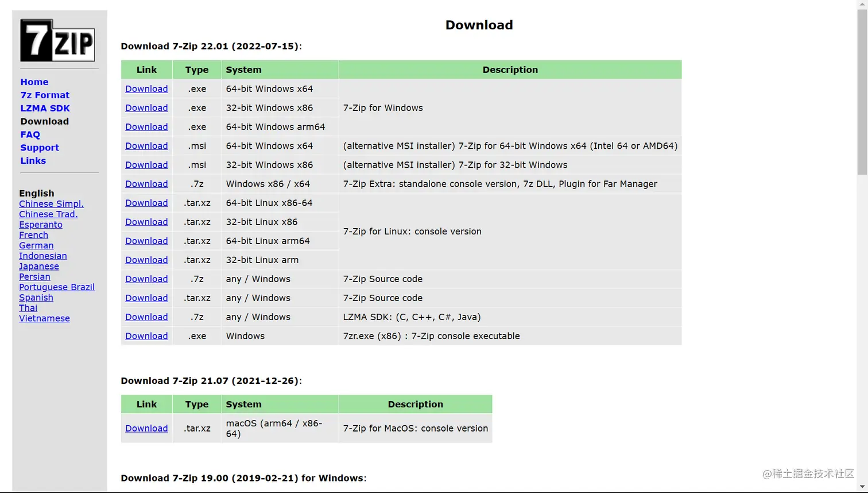Download .tar.xz for 64-bit Linux x86-64

point(146,203)
